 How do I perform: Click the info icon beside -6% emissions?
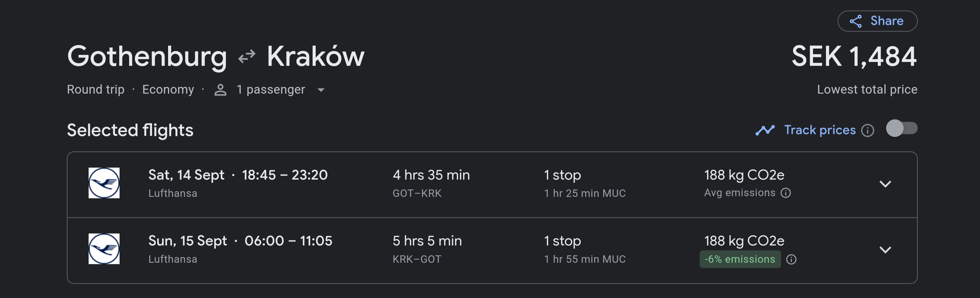(x=791, y=260)
